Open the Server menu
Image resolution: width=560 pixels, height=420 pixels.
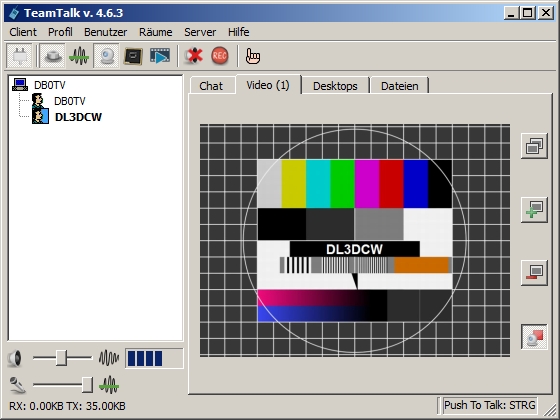point(200,32)
